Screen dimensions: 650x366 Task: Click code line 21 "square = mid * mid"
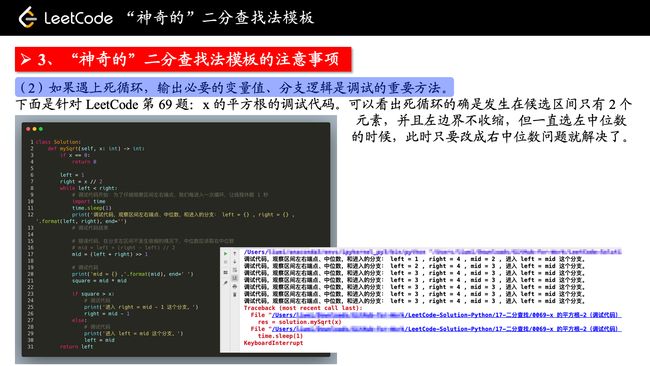99,281
